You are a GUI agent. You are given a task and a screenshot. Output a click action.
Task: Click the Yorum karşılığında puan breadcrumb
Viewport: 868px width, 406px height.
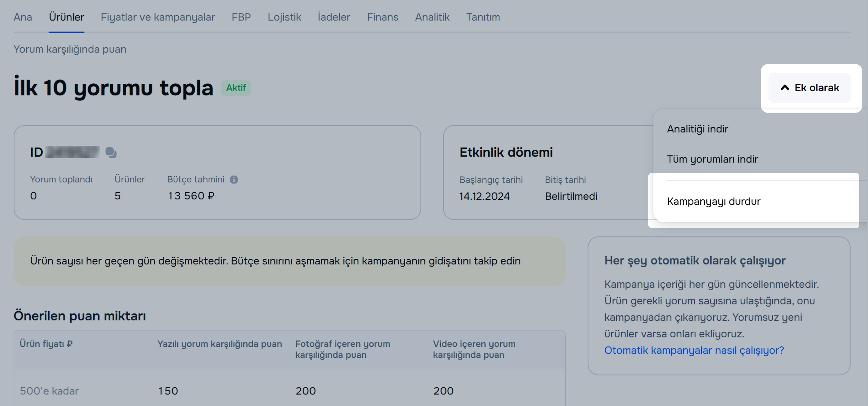tap(70, 49)
